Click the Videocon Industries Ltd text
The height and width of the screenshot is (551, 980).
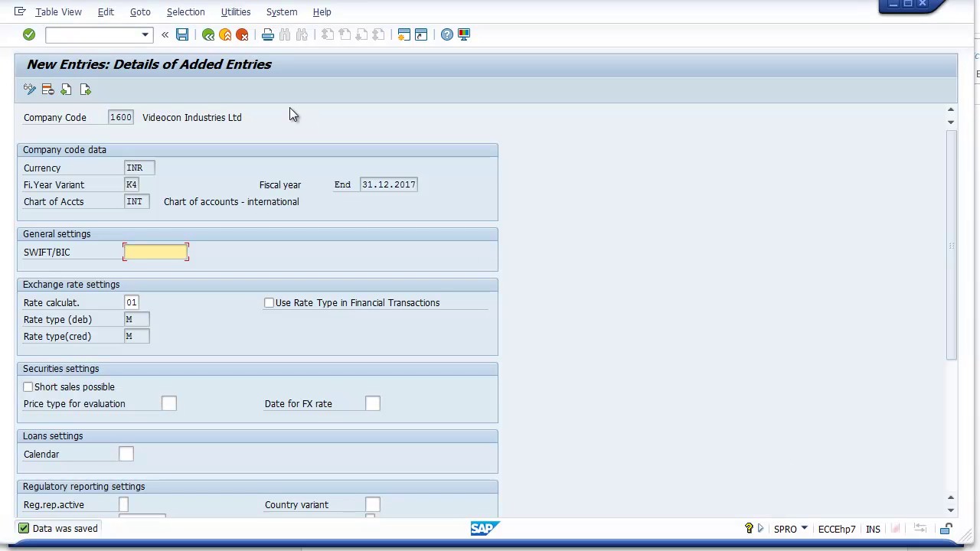192,117
